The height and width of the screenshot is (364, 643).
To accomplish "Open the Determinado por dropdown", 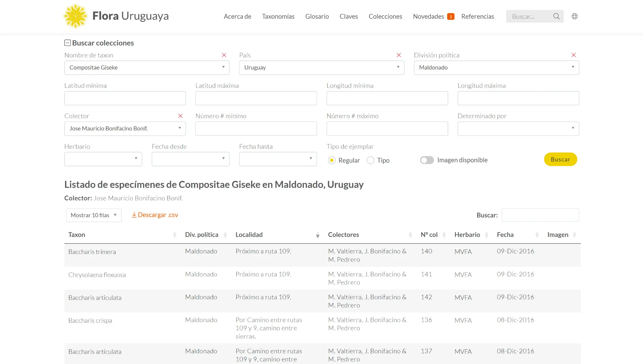I will tap(518, 129).
